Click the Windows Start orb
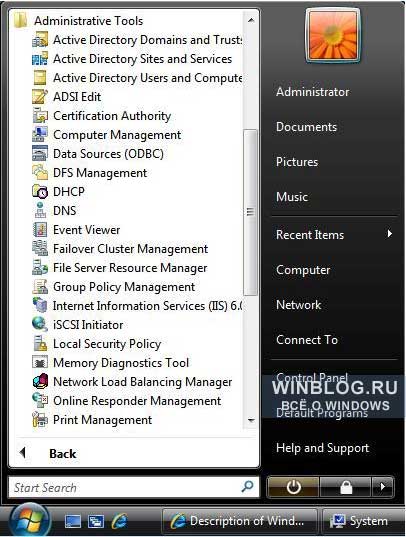The height and width of the screenshot is (537, 406). tap(29, 521)
